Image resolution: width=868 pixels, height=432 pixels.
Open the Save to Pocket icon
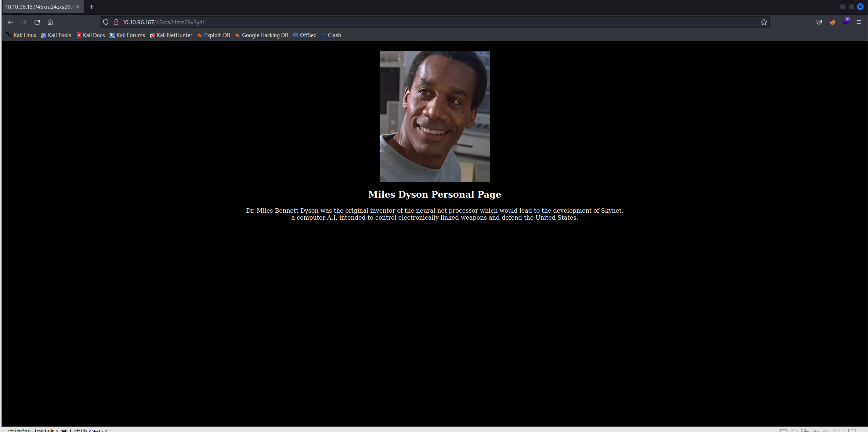point(819,22)
